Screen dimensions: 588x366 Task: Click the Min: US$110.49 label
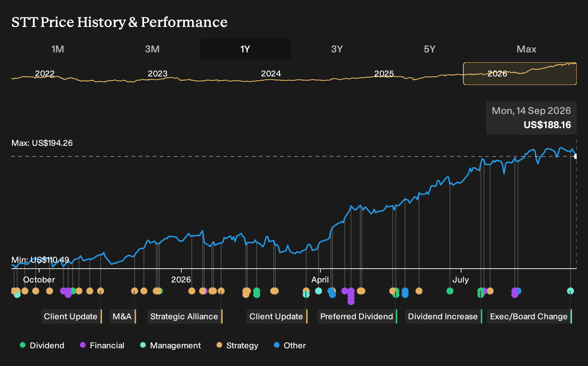point(40,260)
